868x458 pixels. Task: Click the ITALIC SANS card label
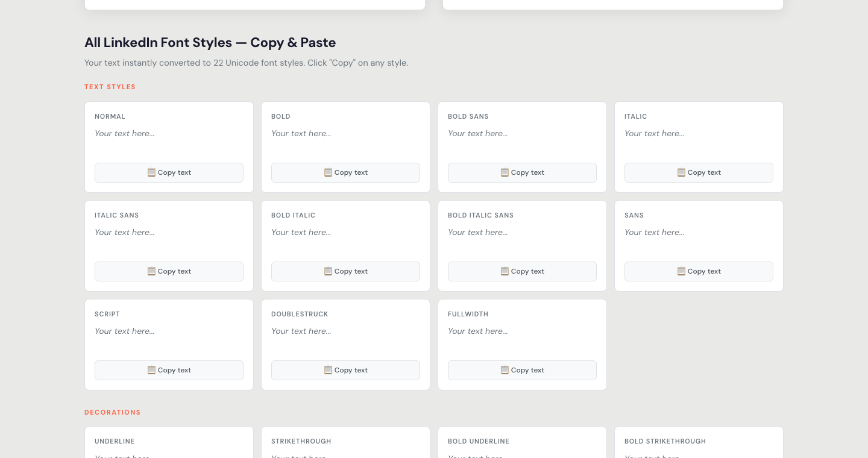click(x=117, y=215)
